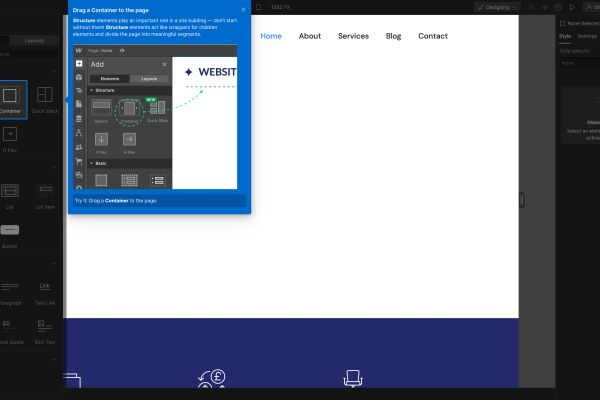Click the Share button in top bar

[x=591, y=7]
